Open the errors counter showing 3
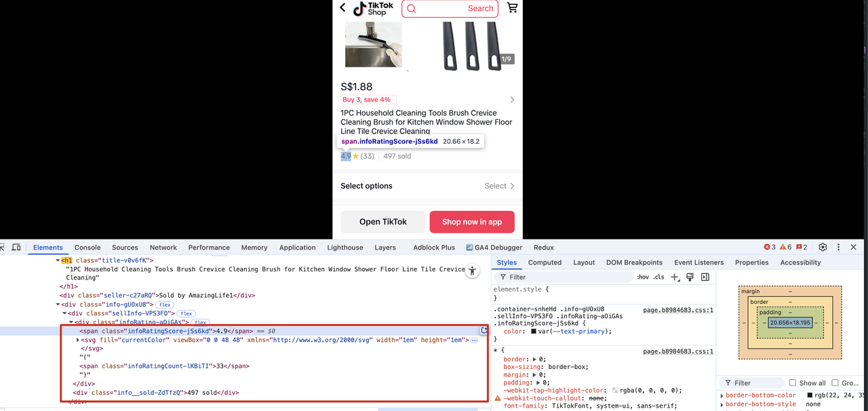868x411 pixels. coord(770,248)
